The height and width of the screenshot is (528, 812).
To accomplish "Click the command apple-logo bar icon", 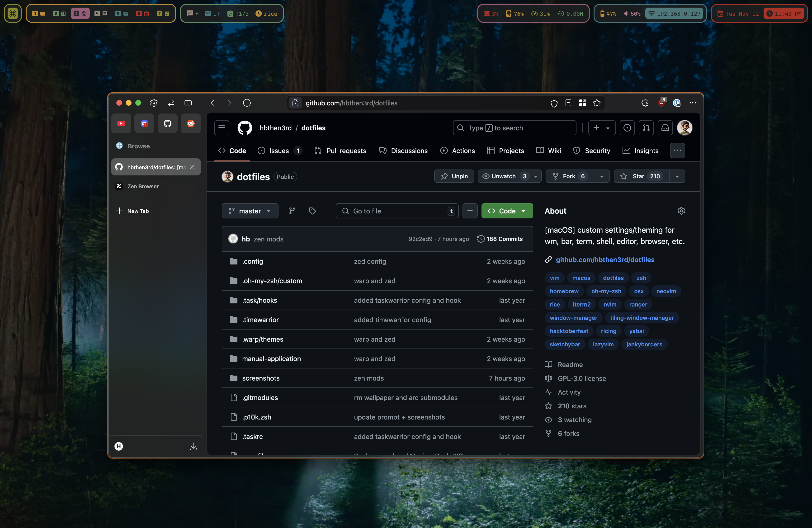I will 13,14.
